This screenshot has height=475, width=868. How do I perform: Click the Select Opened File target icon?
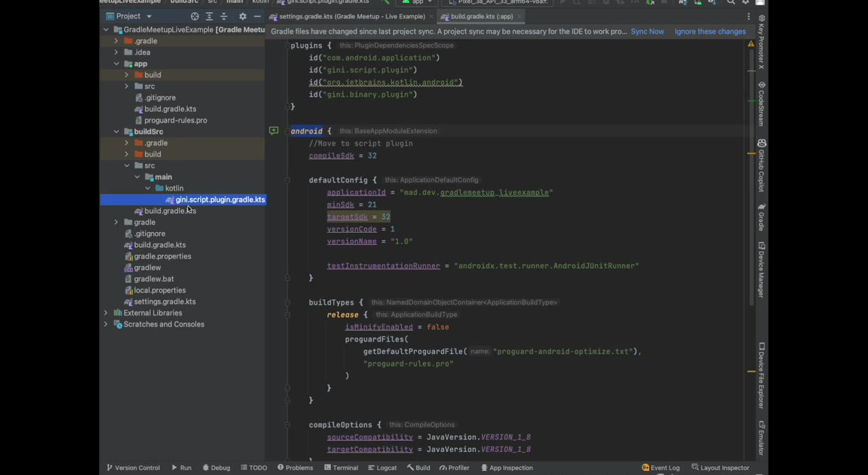[x=195, y=16]
